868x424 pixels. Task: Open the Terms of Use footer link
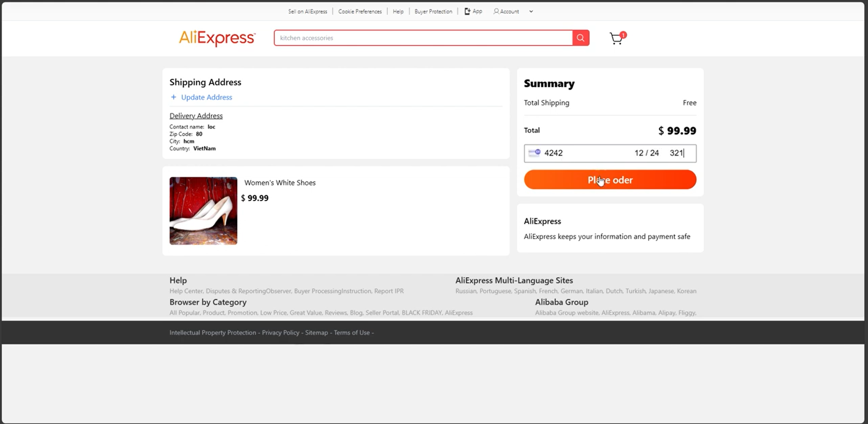(x=352, y=333)
